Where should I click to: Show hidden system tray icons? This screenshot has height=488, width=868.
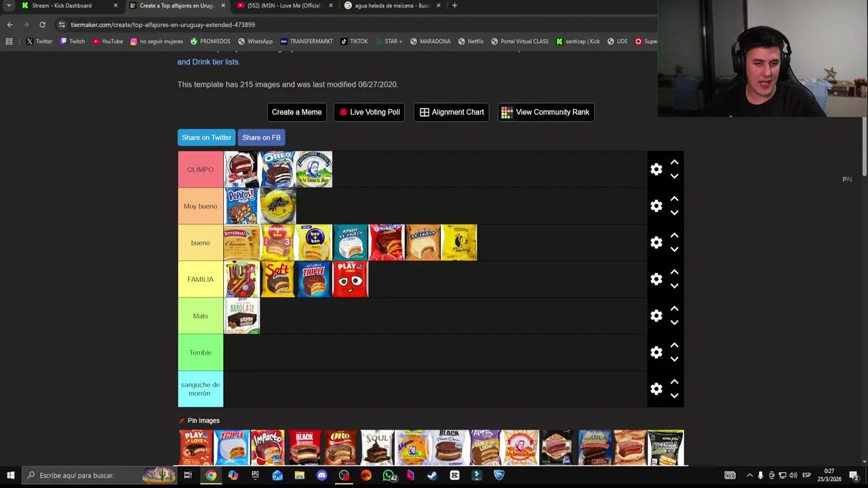click(749, 475)
